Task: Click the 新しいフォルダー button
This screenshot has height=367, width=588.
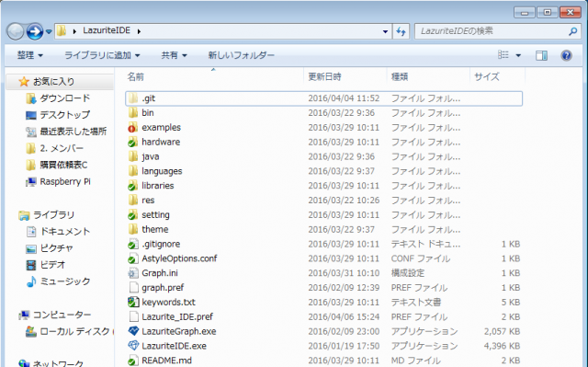Action: coord(241,55)
